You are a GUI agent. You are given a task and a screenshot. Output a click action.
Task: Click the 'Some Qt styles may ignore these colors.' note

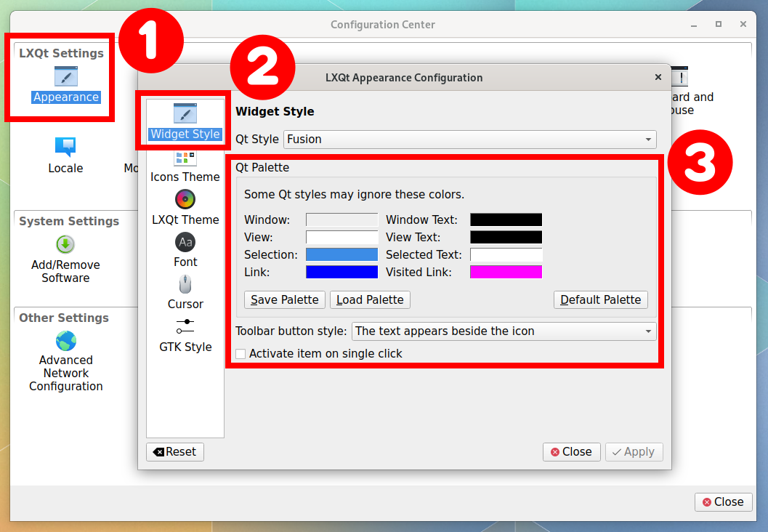354,195
